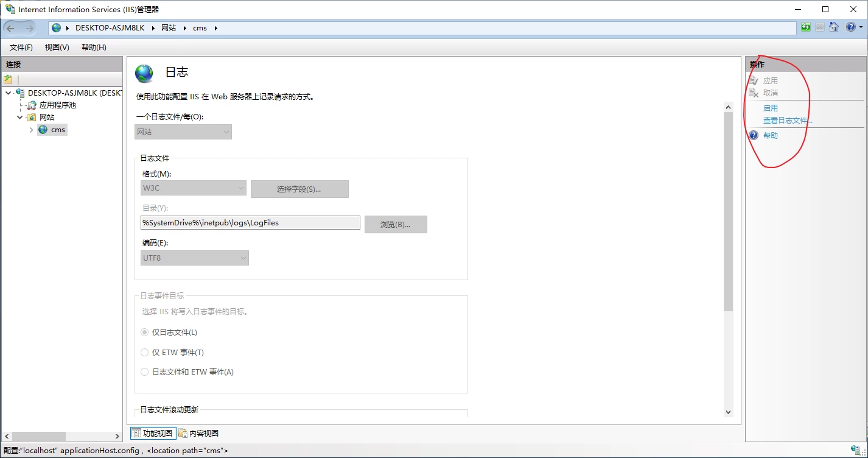Select 仅日志文件(L) radio option

pos(169,333)
